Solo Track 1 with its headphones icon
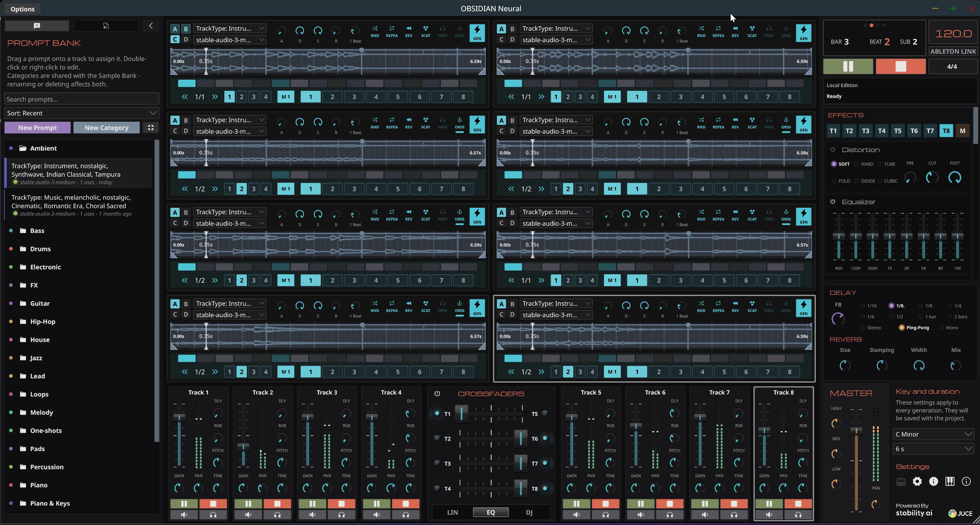 [x=213, y=515]
